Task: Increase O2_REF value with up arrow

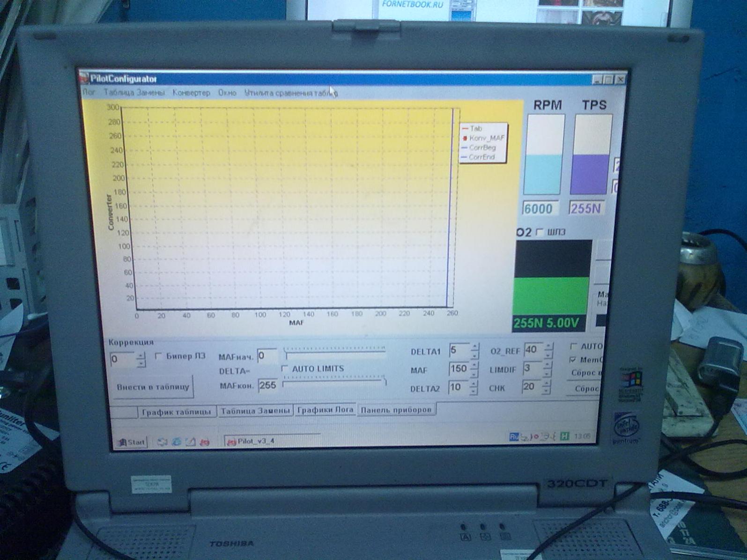Action: click(548, 346)
